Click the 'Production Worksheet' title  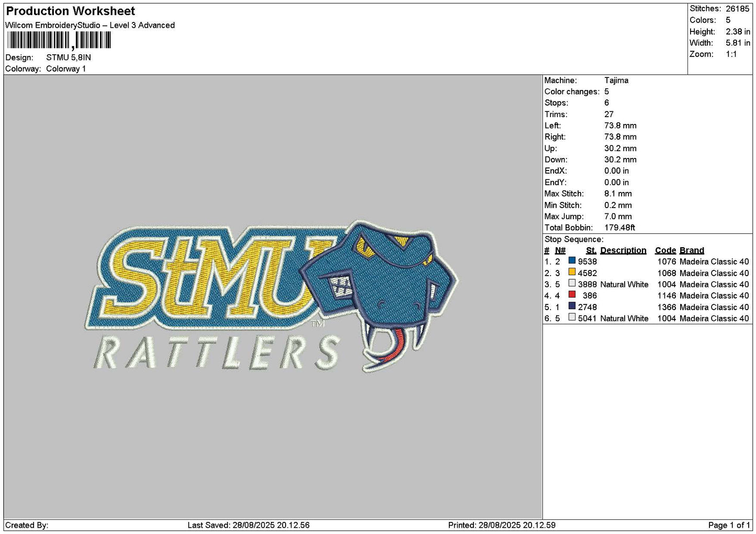click(71, 11)
